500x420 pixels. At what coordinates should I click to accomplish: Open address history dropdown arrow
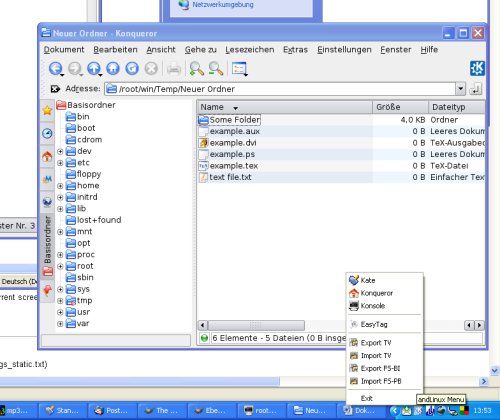460,89
